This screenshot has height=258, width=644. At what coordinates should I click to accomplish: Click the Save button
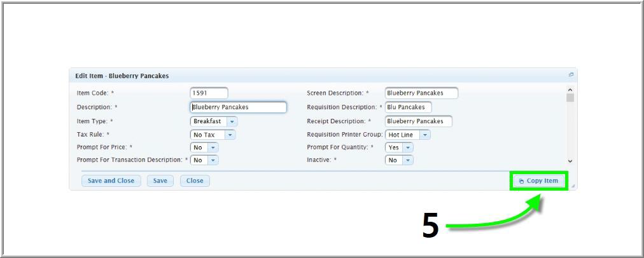[x=160, y=181]
